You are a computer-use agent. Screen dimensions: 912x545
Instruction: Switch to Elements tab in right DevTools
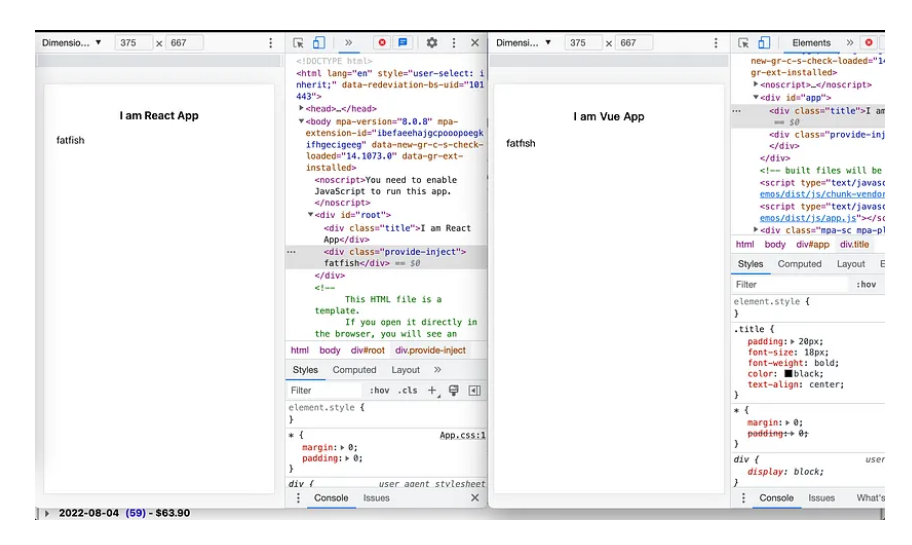[x=811, y=42]
